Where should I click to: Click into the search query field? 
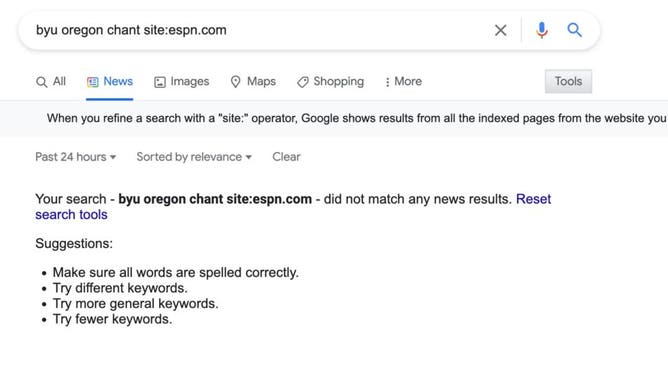[x=260, y=30]
